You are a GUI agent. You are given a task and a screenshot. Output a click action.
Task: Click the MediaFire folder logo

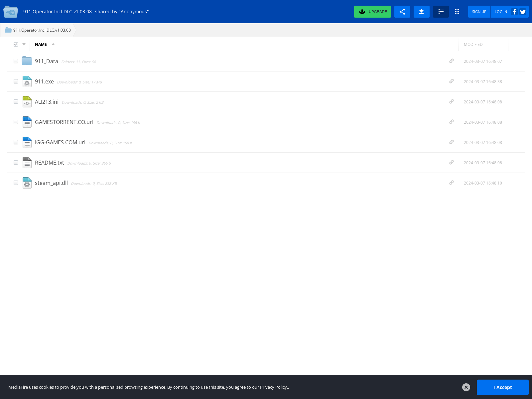[x=11, y=12]
